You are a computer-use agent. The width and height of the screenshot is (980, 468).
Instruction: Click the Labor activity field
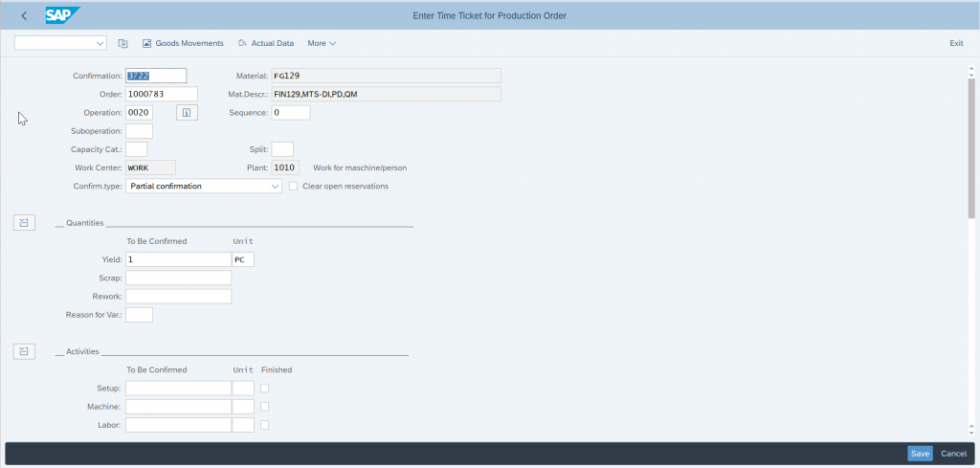click(x=179, y=425)
